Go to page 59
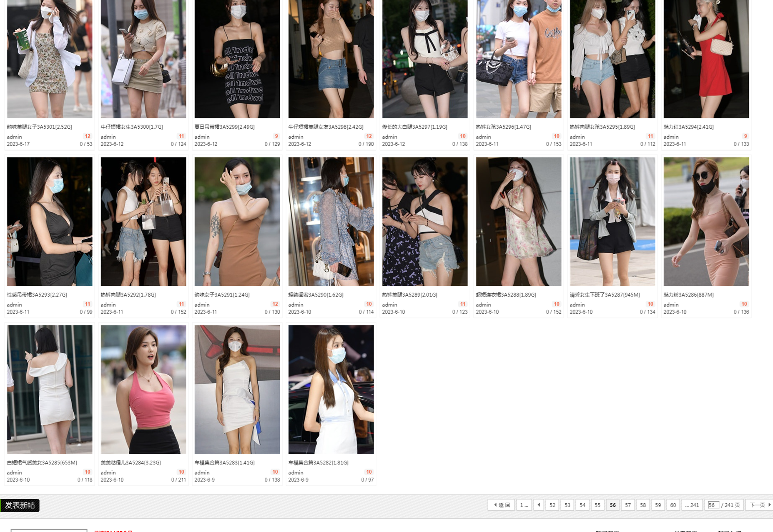 click(658, 505)
